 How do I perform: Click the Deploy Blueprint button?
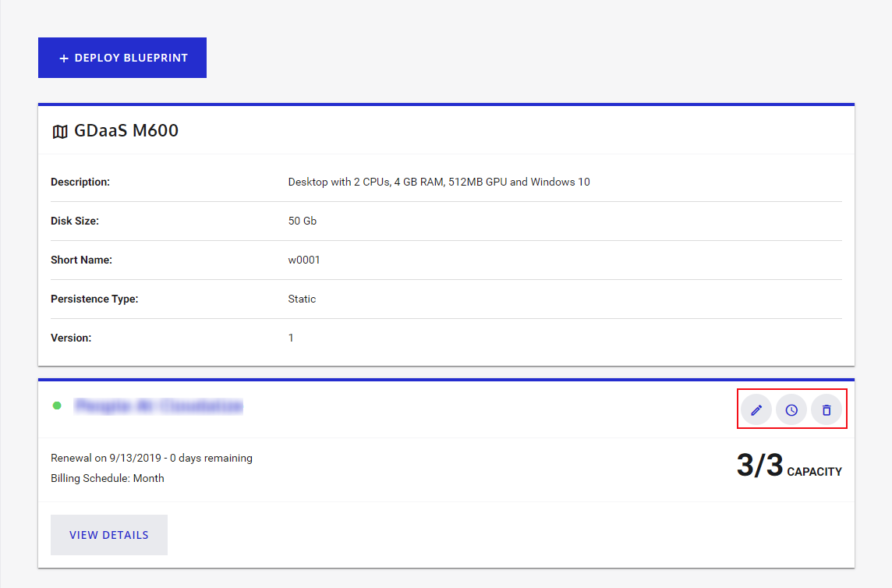click(122, 58)
